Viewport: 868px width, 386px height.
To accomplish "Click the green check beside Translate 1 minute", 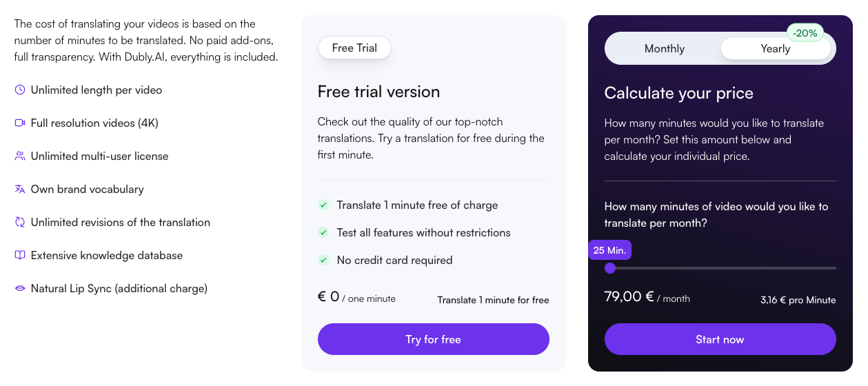I will pyautogui.click(x=323, y=205).
